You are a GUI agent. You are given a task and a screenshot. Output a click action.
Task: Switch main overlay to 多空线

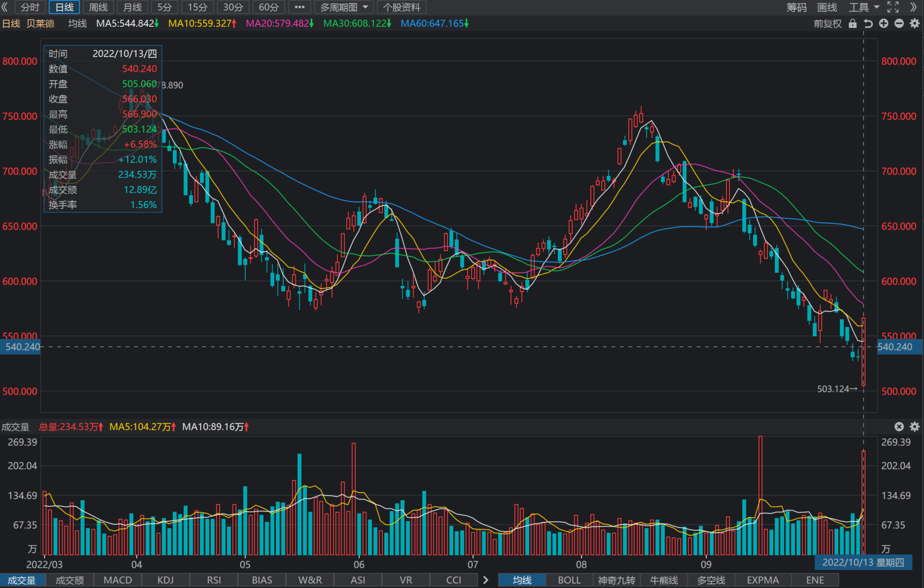click(711, 580)
